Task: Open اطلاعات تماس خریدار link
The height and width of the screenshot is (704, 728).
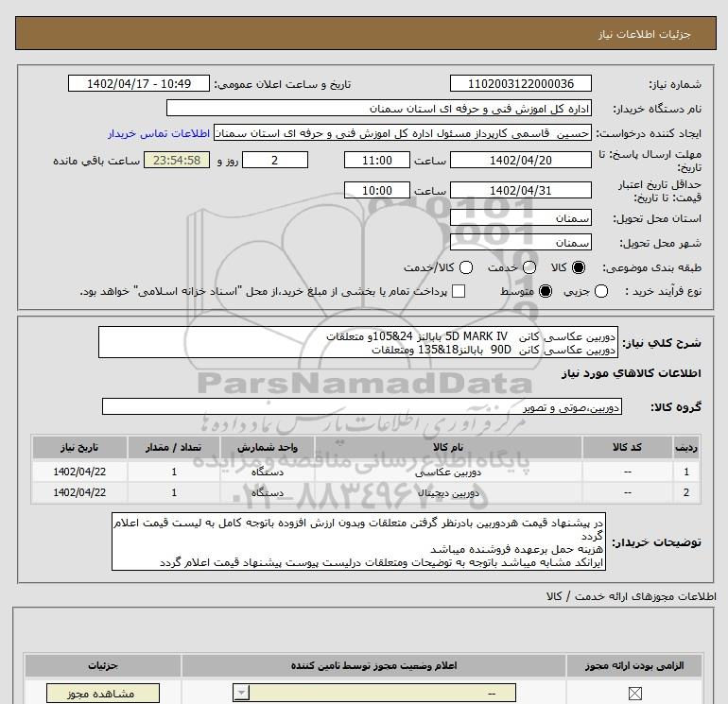Action: 159,133
